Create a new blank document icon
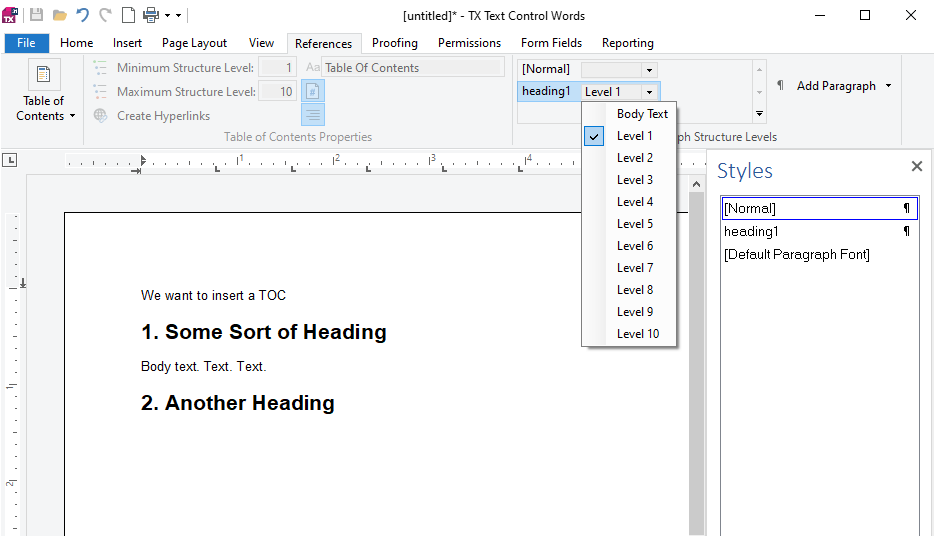The height and width of the screenshot is (536, 935). point(128,15)
